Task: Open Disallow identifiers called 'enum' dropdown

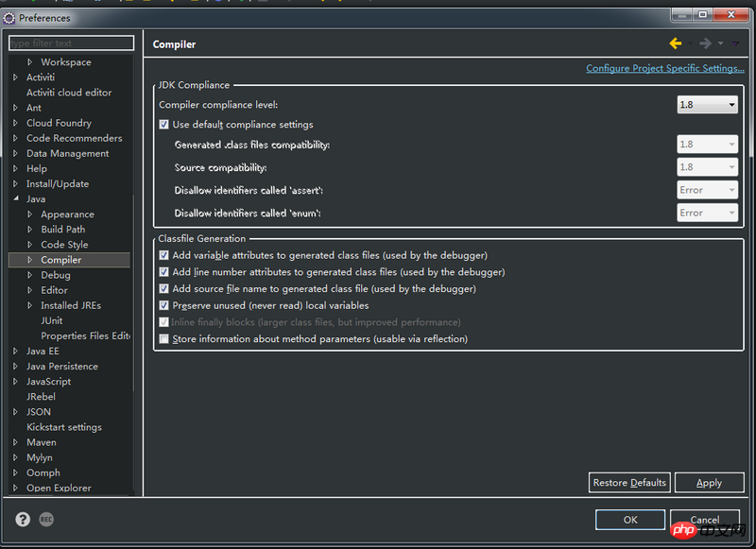Action: [x=707, y=213]
